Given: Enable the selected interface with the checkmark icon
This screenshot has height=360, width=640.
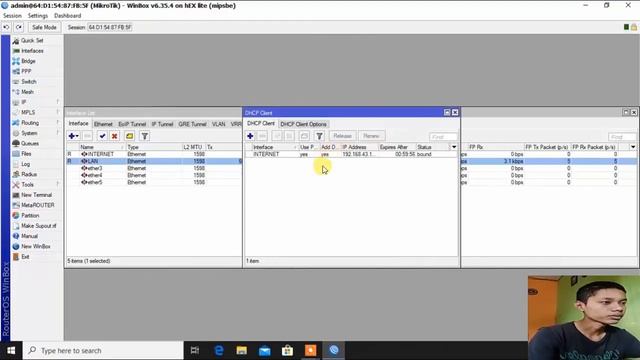Looking at the screenshot, I should point(102,136).
